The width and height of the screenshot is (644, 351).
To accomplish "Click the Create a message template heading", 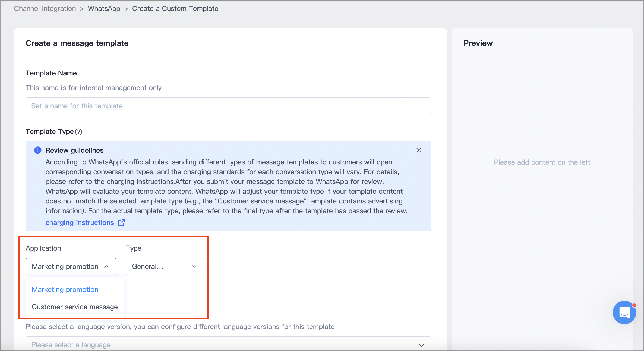I will coord(77,43).
